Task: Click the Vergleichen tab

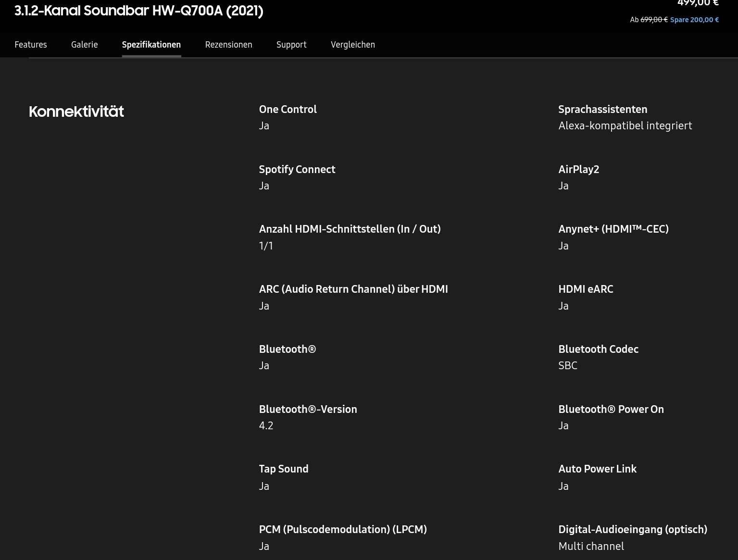Action: click(x=352, y=45)
